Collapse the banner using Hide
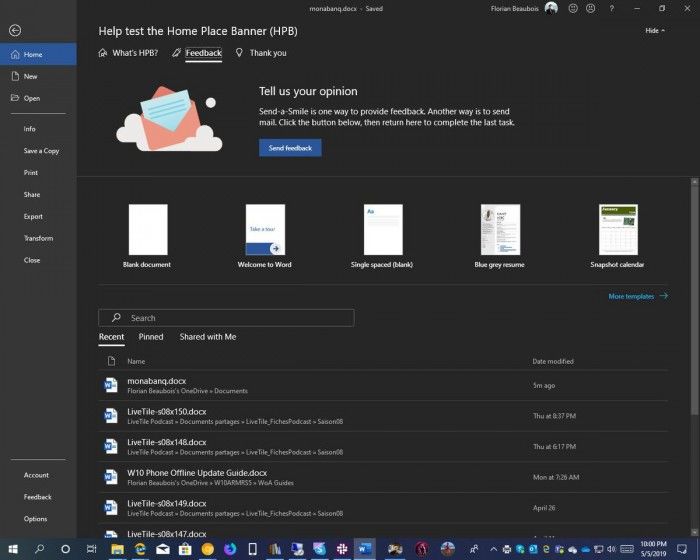The width and height of the screenshot is (700, 560). [x=655, y=31]
